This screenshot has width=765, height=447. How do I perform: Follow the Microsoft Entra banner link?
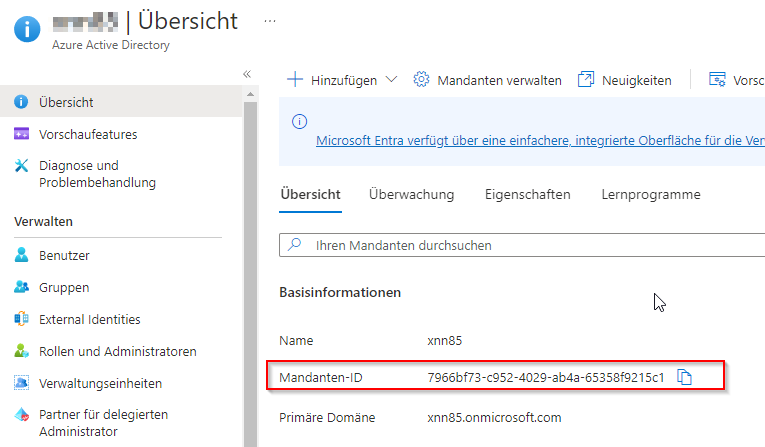click(x=540, y=141)
